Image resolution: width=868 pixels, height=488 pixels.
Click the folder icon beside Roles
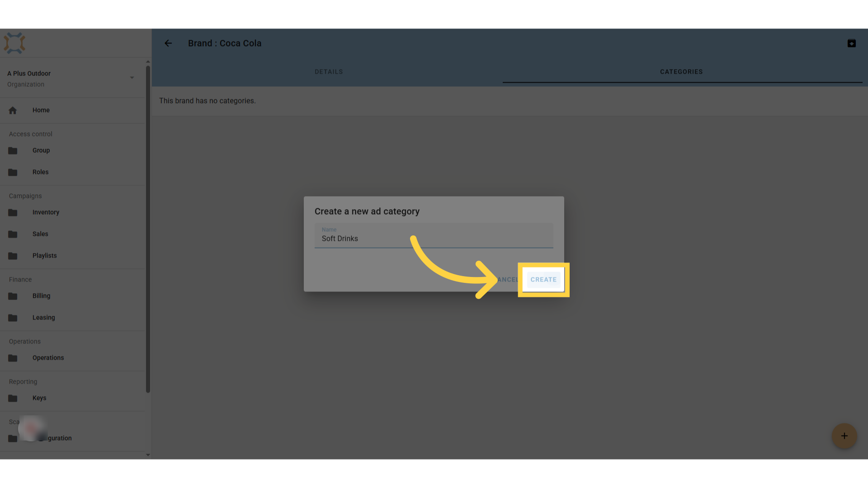pyautogui.click(x=13, y=172)
